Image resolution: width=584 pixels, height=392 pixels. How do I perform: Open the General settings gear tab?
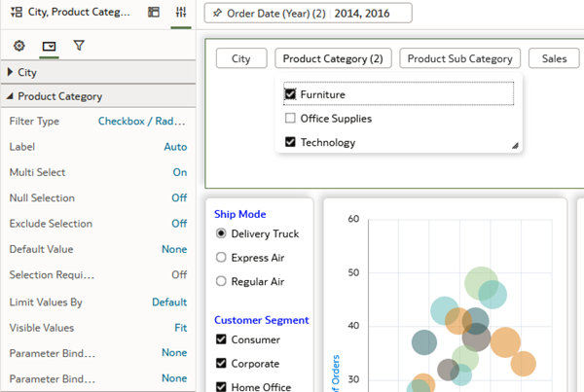point(19,46)
